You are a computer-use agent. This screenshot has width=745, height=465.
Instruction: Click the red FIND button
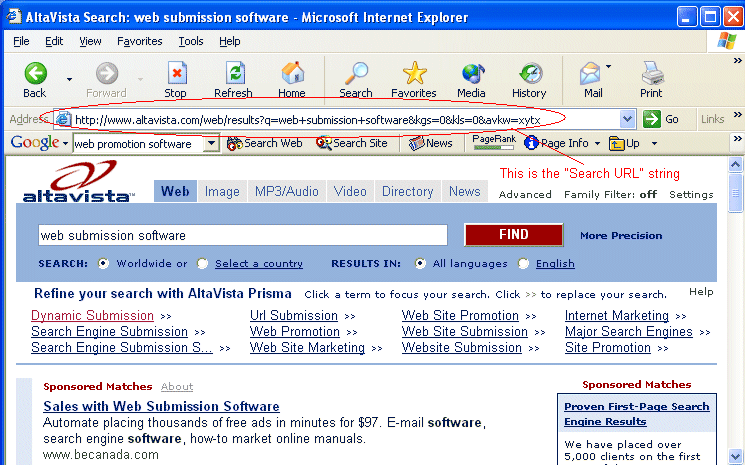pyautogui.click(x=514, y=235)
